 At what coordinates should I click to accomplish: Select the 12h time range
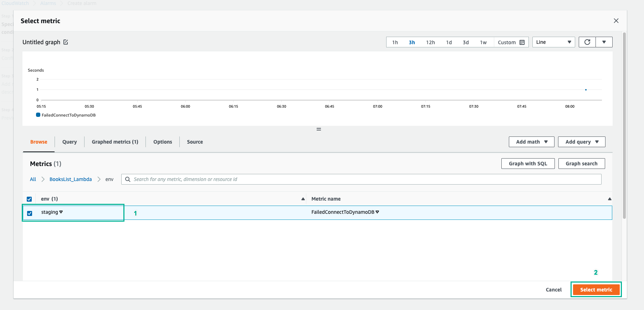point(430,42)
